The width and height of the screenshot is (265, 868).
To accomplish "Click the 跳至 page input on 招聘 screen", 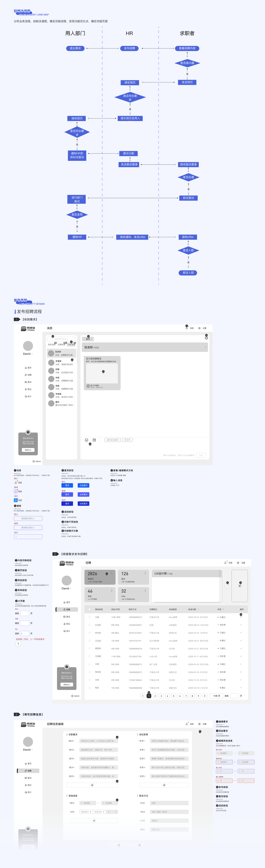I will (234, 696).
